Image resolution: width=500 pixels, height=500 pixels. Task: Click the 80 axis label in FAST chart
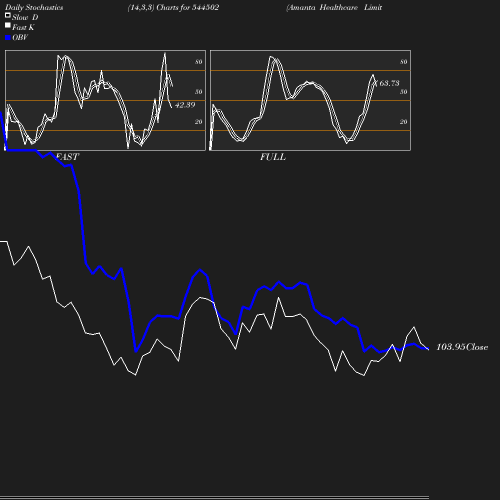click(199, 62)
